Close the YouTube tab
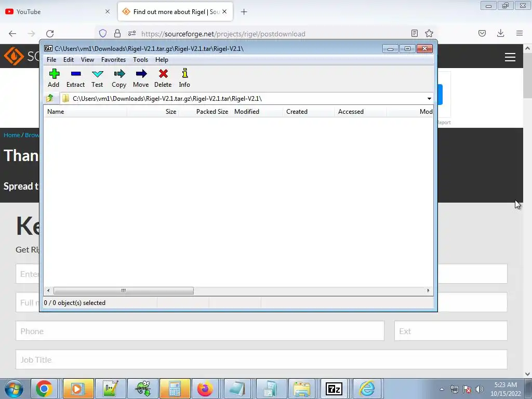Viewport: 532px width, 399px height. coord(108,11)
